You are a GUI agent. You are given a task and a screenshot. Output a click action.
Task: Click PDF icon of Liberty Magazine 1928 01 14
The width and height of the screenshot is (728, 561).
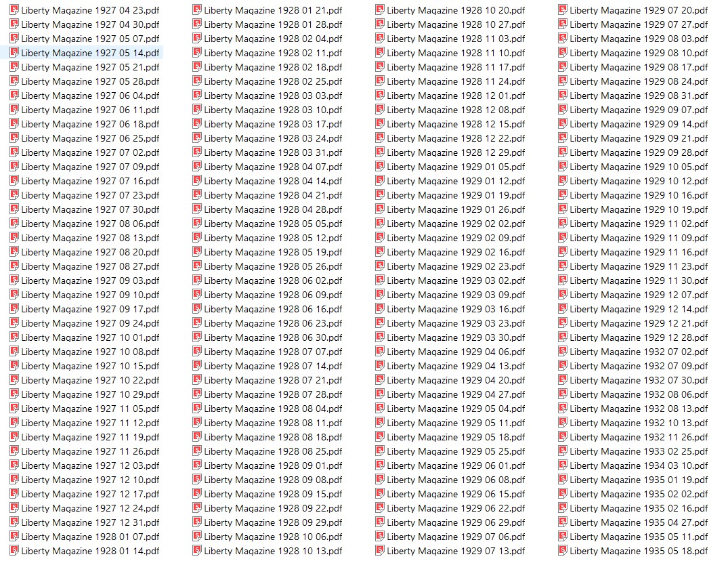(x=14, y=551)
